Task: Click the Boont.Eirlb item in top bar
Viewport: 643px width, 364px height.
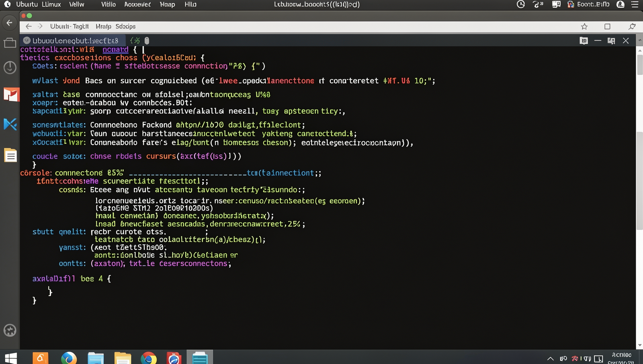Action: [x=588, y=4]
